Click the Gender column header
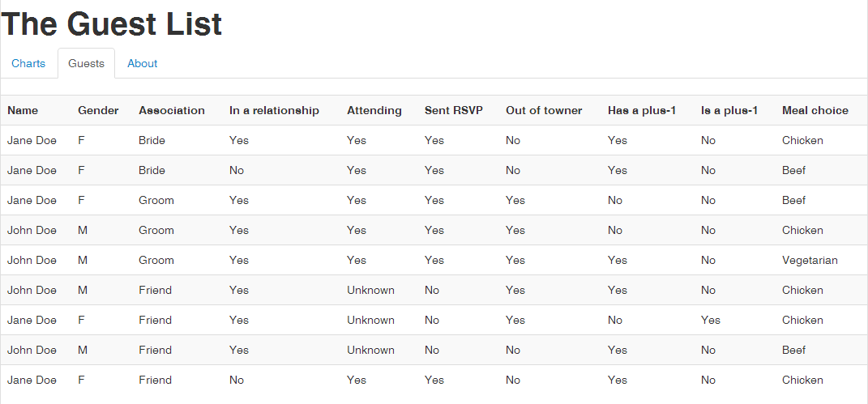 click(x=98, y=110)
